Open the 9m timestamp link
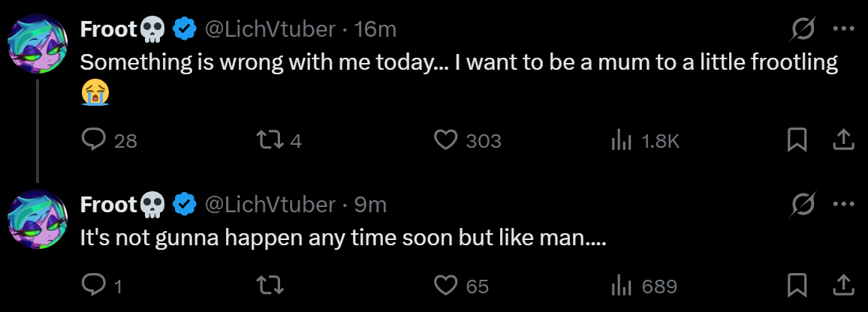The height and width of the screenshot is (312, 868). pyautogui.click(x=370, y=204)
